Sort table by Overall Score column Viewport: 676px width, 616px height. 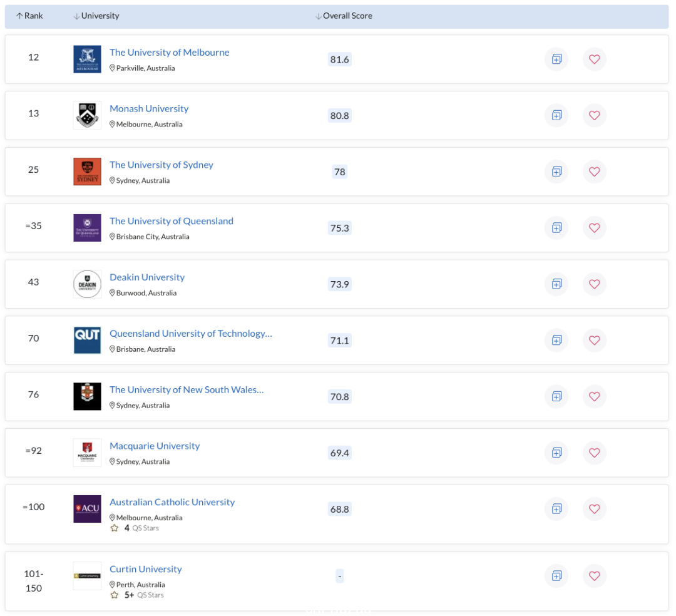[x=344, y=16]
